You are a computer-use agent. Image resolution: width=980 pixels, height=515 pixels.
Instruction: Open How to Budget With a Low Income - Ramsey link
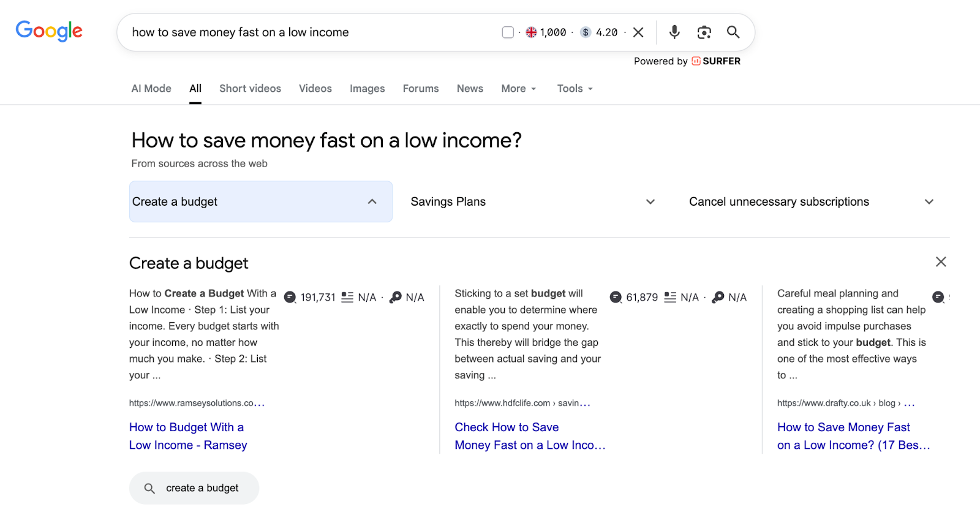(x=188, y=436)
